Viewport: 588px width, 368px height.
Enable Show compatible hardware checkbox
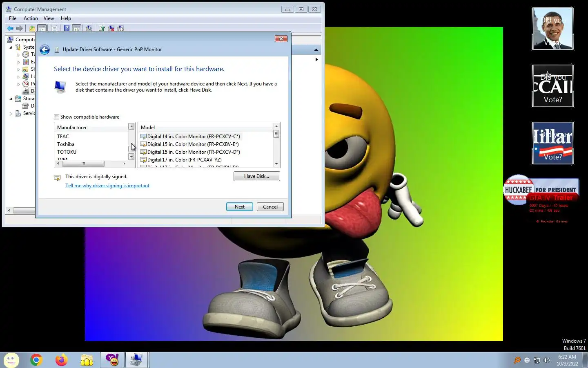pos(57,117)
